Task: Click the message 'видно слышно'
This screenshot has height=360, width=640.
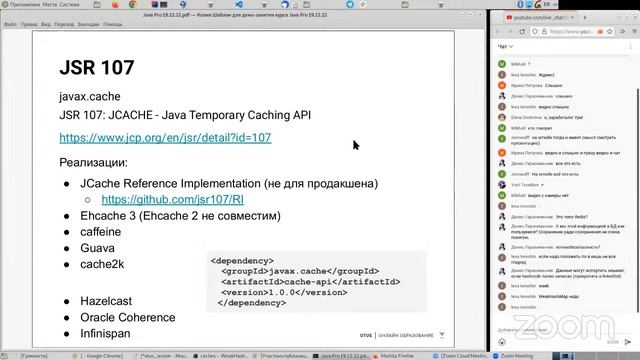Action: pos(554,107)
